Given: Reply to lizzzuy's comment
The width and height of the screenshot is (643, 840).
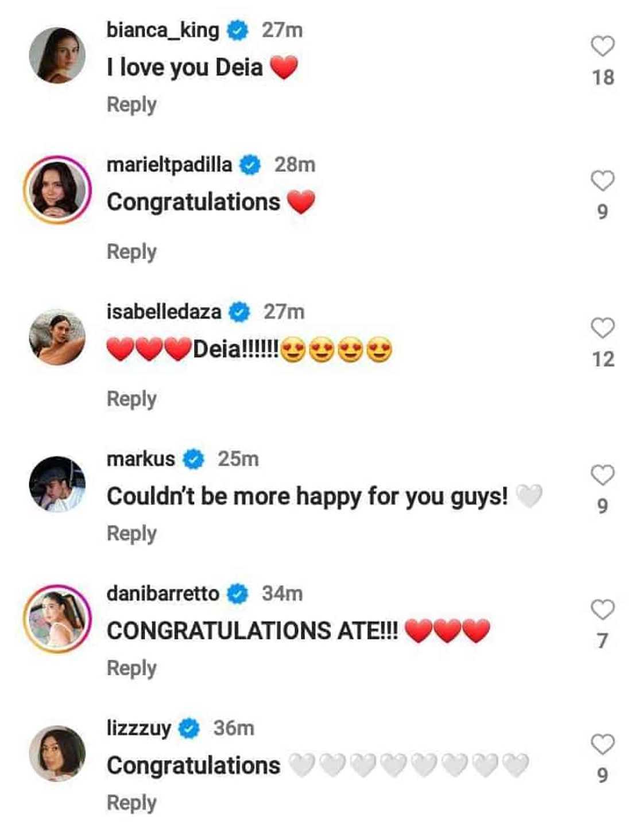Looking at the screenshot, I should 131,803.
